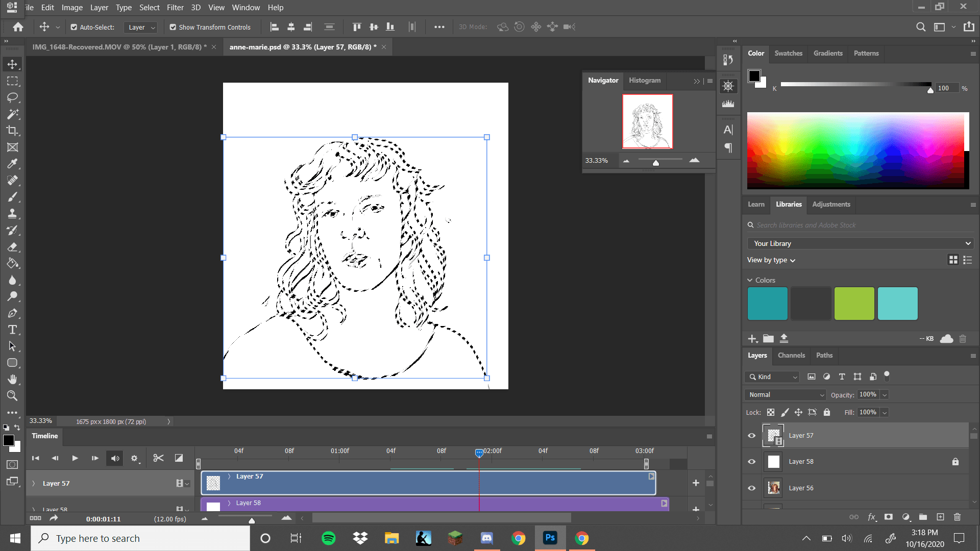Image resolution: width=980 pixels, height=551 pixels.
Task: Select the Rounded Rectangle shape tool
Action: 12,363
